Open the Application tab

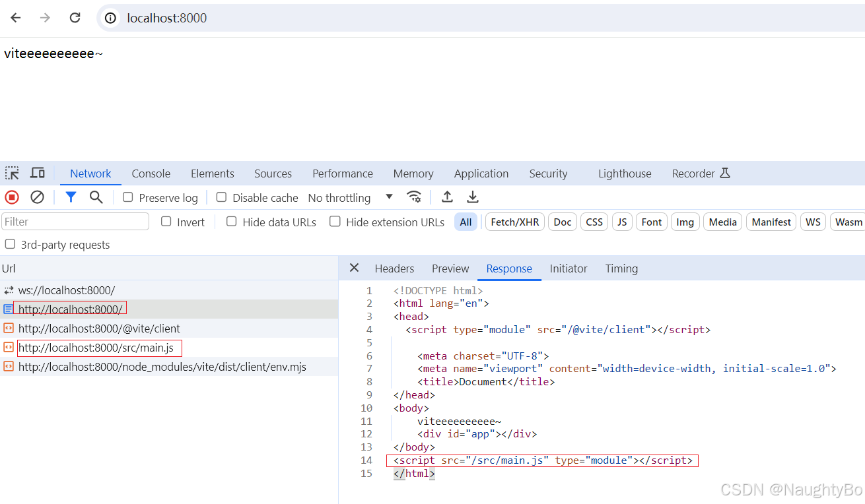481,173
